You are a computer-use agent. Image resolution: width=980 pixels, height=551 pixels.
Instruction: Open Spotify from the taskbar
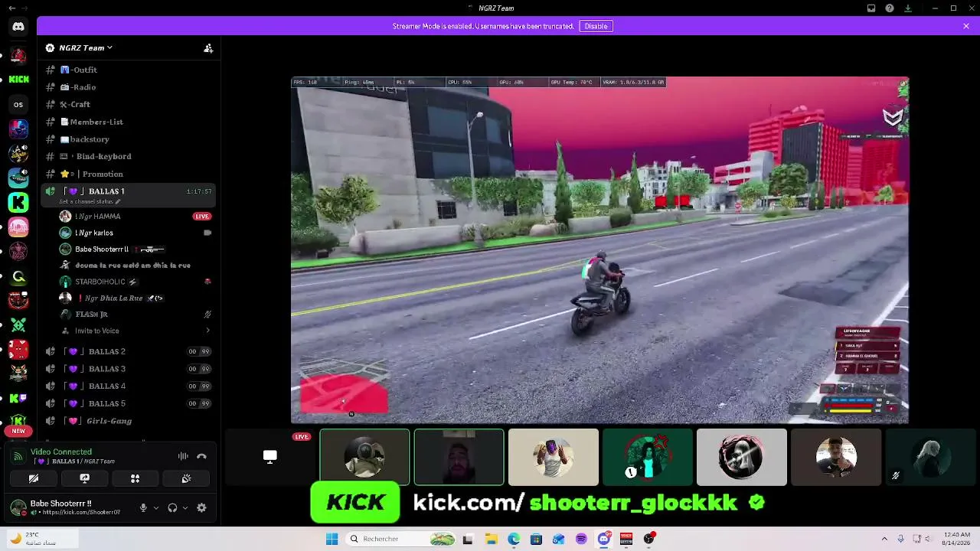tap(581, 539)
